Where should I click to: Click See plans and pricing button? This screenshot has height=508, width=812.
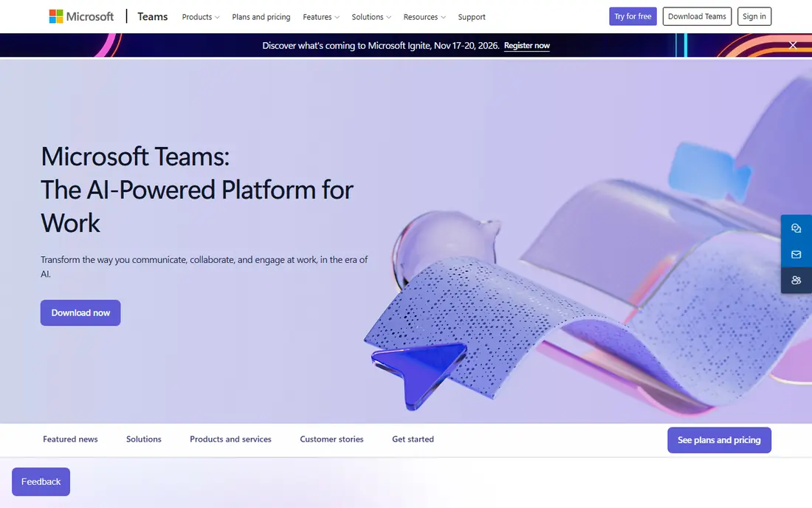pyautogui.click(x=719, y=440)
